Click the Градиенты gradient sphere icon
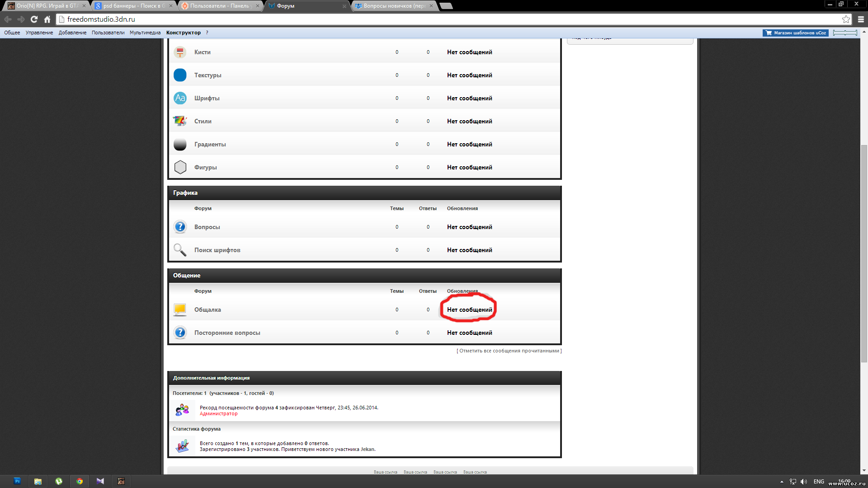The width and height of the screenshot is (868, 488). [180, 144]
